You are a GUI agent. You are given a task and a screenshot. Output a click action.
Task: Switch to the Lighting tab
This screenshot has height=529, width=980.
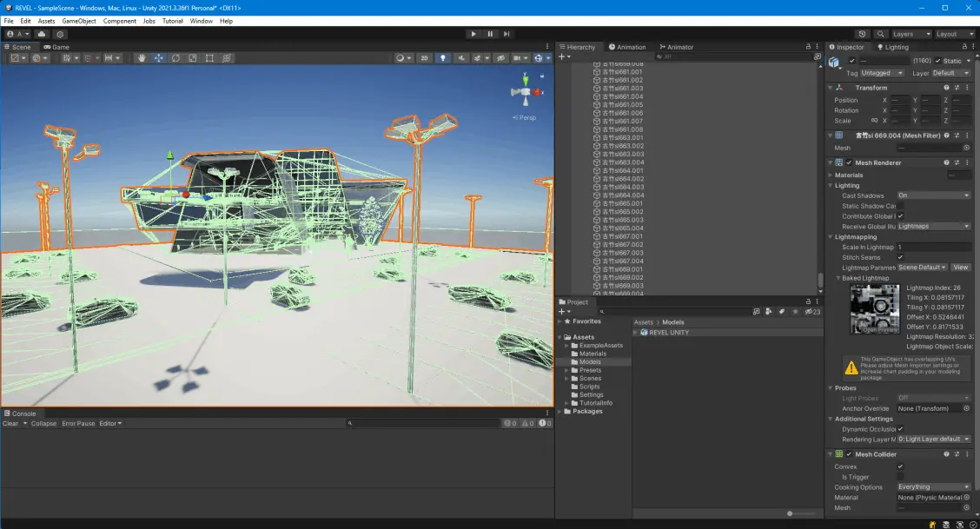pyautogui.click(x=892, y=47)
